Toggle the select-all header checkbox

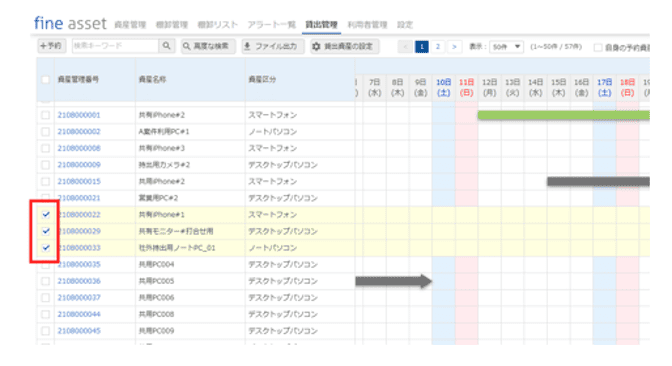click(x=45, y=80)
